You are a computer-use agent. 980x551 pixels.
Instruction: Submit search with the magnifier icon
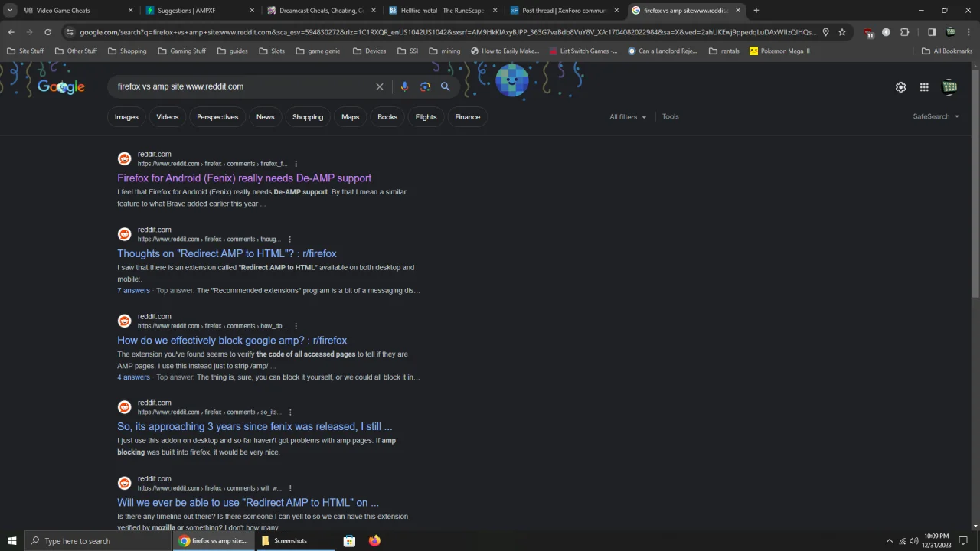click(x=445, y=86)
